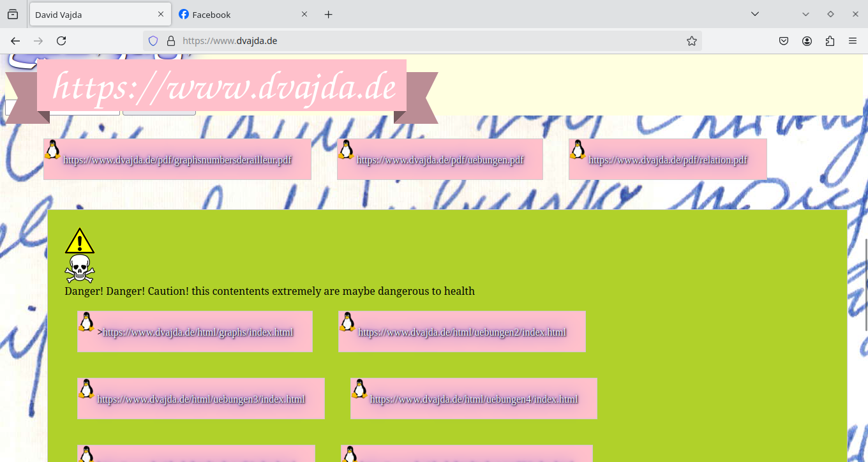
Task: Save the page to Pocket
Action: coord(784,40)
